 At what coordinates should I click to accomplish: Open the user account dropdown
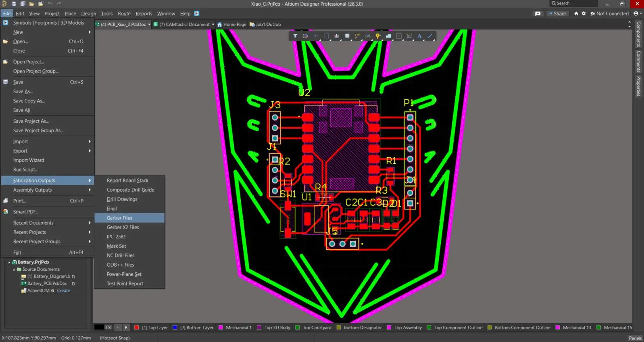[637, 14]
